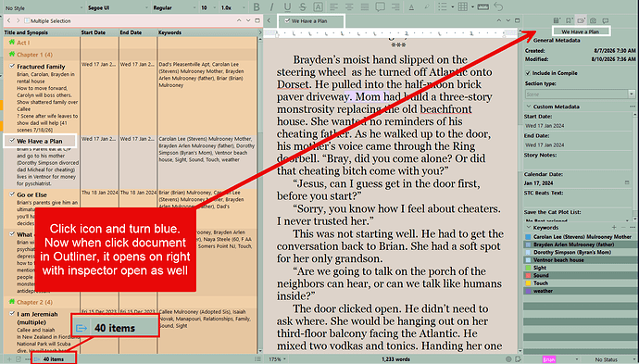This screenshot has width=639, height=364.
Task: Click the green swatch beside Sight keyword
Action: [528, 268]
